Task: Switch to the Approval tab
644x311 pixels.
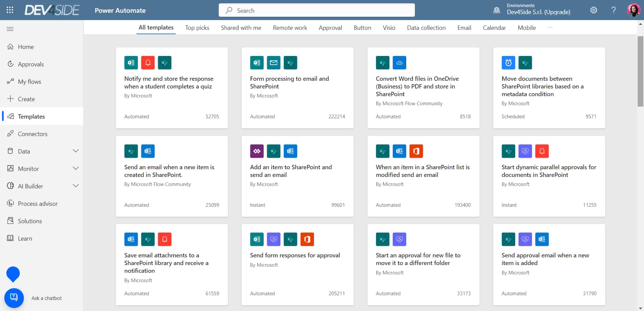Action: pos(330,28)
